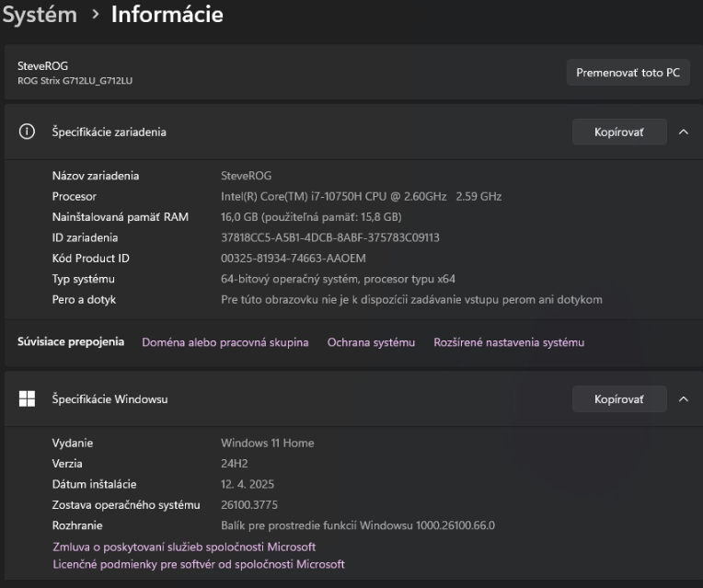Open Zmluva o poskytovaní služieb Microsoft link
Screen dimensions: 703x588
tap(184, 547)
